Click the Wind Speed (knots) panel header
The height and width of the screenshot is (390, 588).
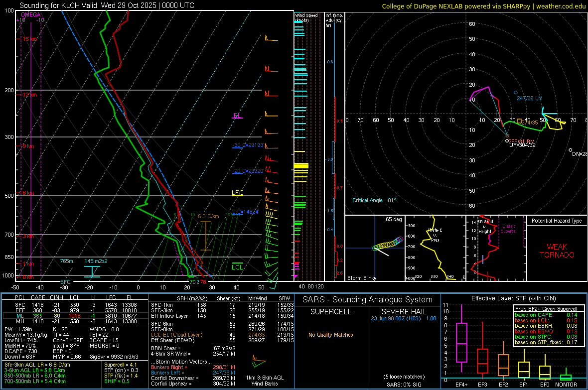click(306, 17)
